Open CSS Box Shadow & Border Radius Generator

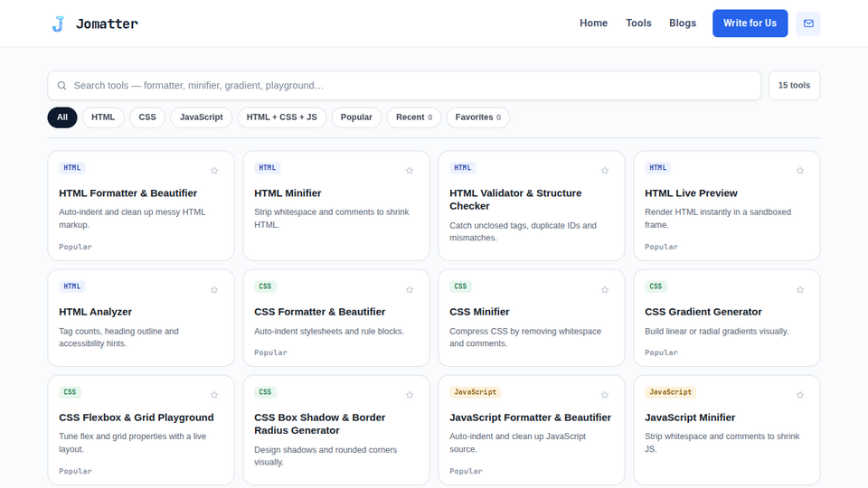click(x=319, y=424)
